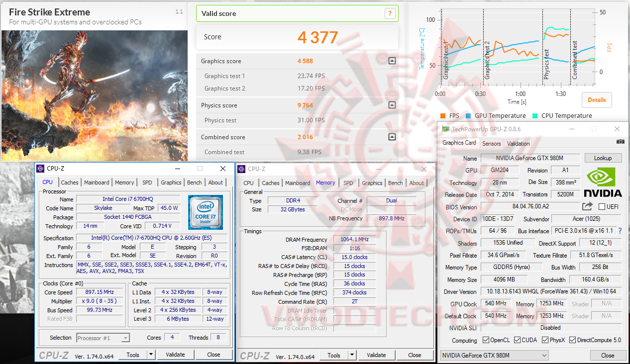Select GPU-Z Graphics Card tab
Screen dimensions: 630x364
coord(459,143)
